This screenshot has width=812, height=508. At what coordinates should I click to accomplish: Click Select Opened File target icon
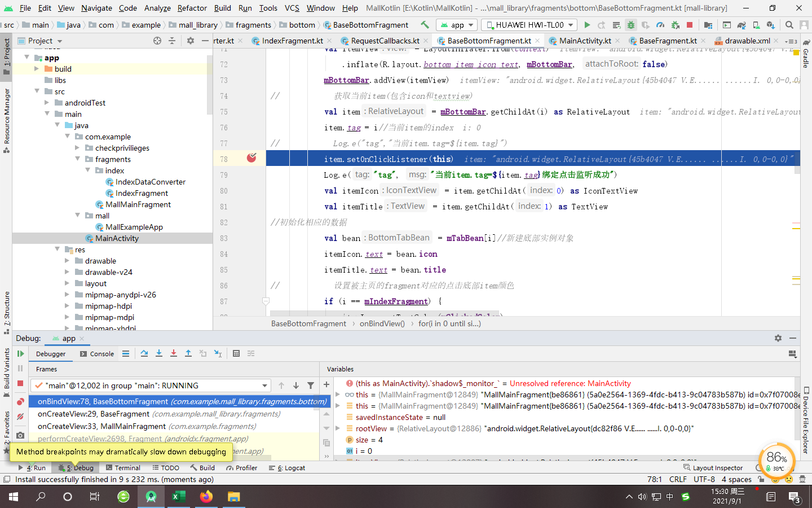[x=157, y=41]
